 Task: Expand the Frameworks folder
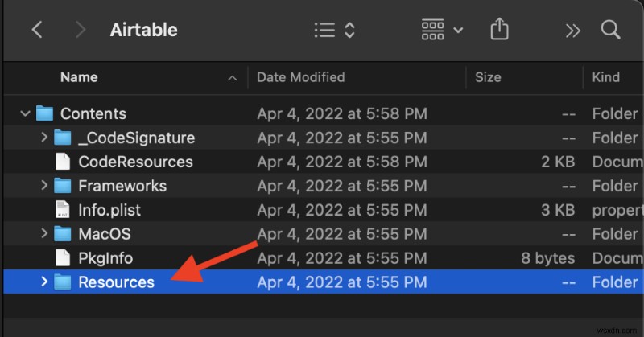(x=44, y=186)
